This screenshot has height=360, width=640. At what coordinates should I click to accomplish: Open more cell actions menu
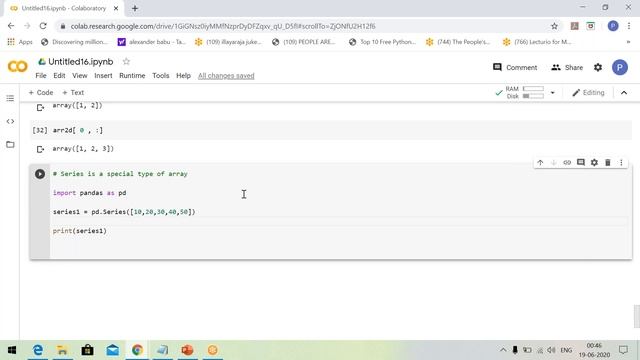click(621, 162)
